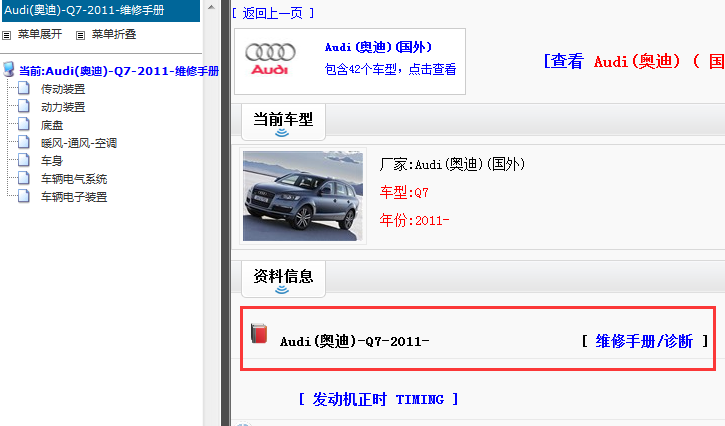The image size is (725, 426).
Task: Click the left panel scrollbar up arrow
Action: 211,7
